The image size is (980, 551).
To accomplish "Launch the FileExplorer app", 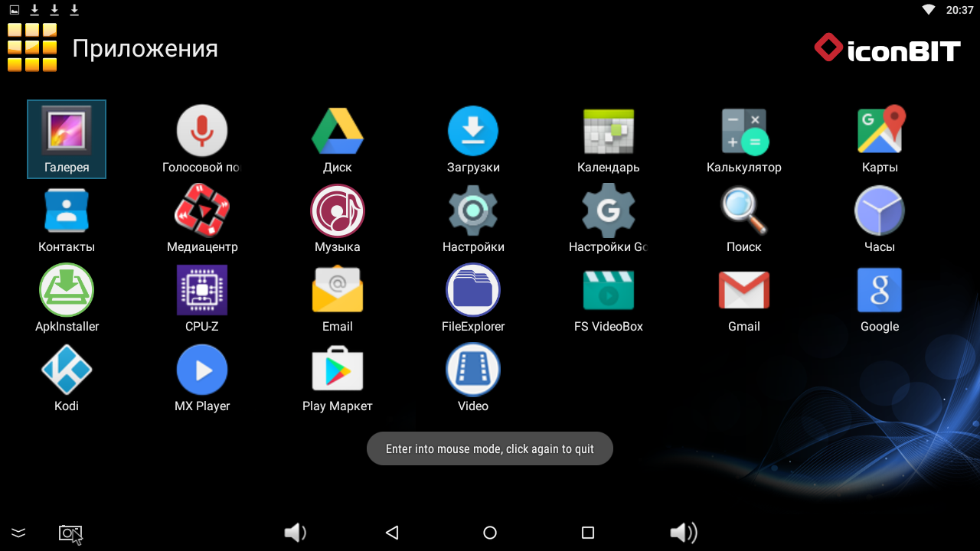I will 473,298.
